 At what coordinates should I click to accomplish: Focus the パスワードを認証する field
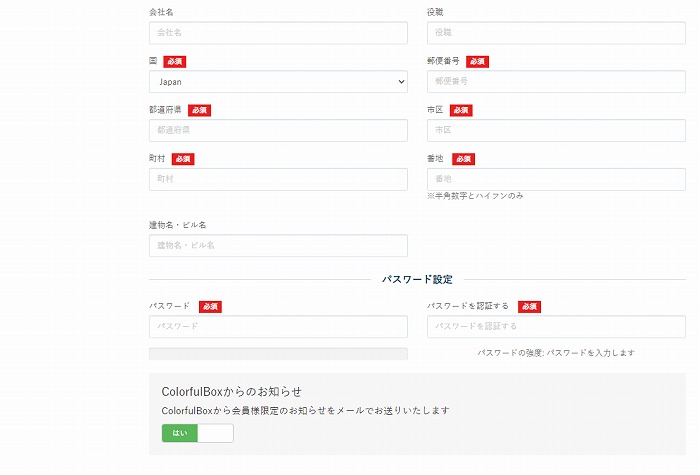click(556, 327)
